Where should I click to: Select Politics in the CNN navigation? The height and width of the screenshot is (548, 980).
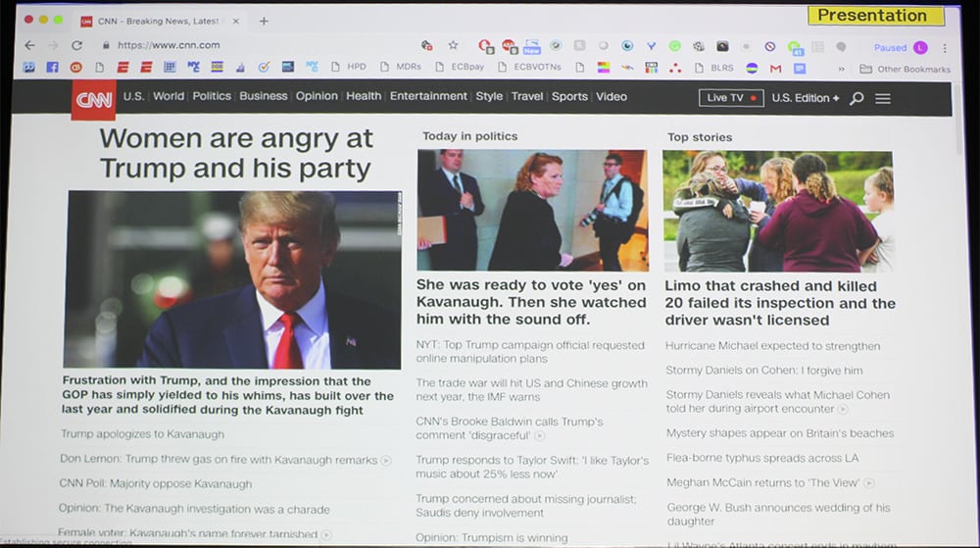tap(212, 96)
